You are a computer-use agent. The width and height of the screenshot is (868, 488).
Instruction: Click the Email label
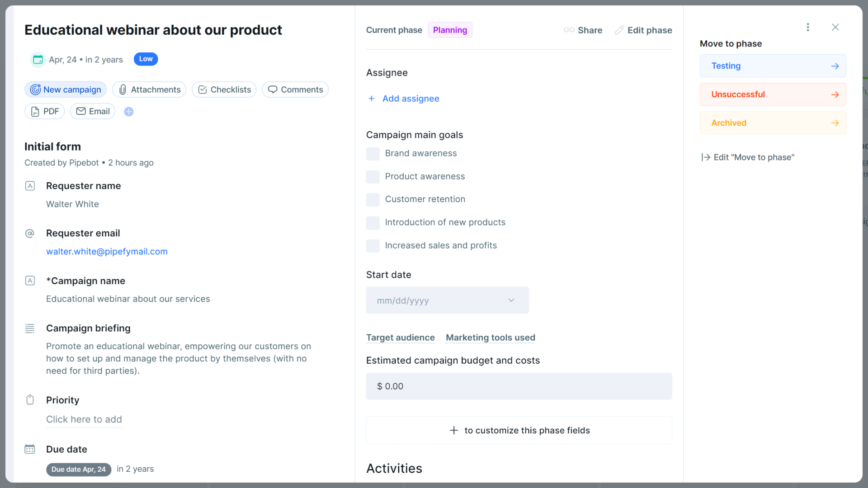92,111
